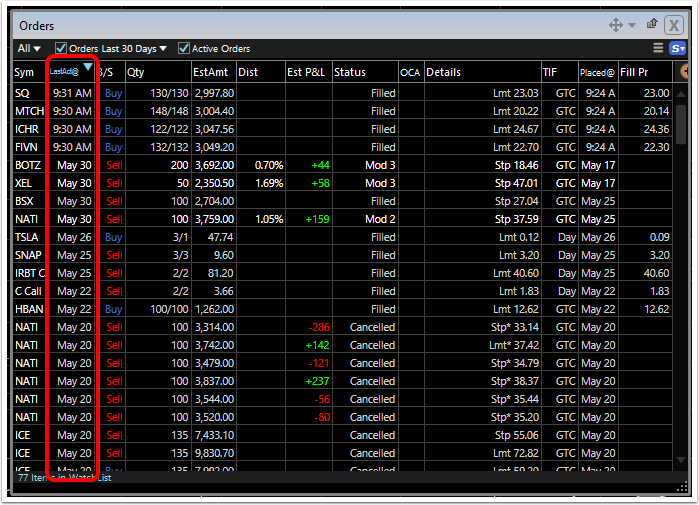
Task: Select the ICHR symbol cell
Action: (27, 129)
